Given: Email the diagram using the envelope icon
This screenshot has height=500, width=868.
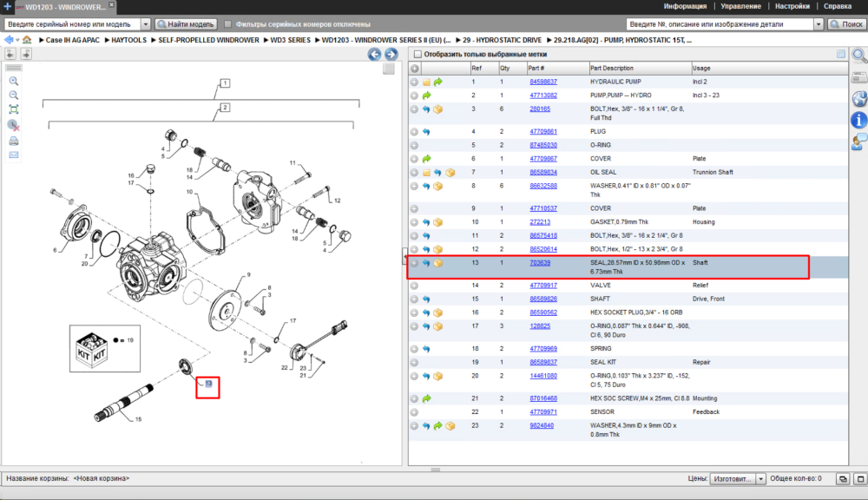Looking at the screenshot, I should 14,155.
